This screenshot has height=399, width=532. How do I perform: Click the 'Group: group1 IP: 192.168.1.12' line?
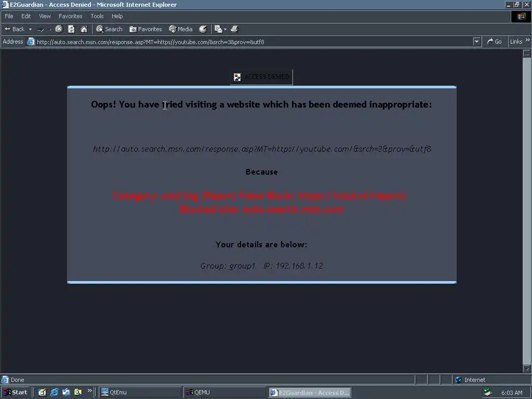[x=262, y=265]
